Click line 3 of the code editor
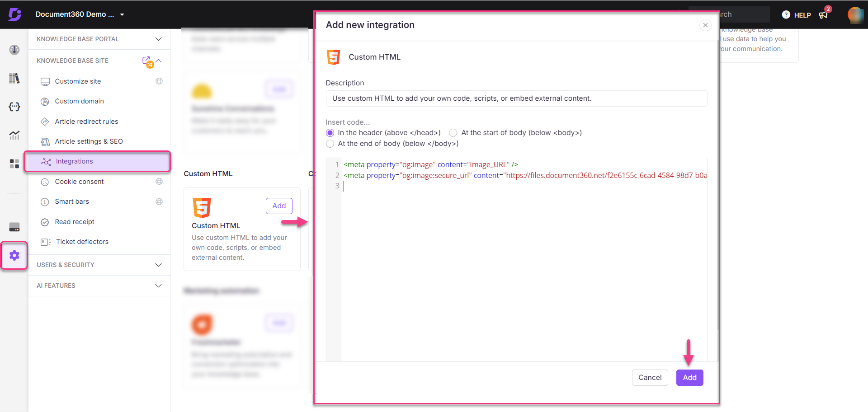The image size is (868, 412). click(x=524, y=186)
